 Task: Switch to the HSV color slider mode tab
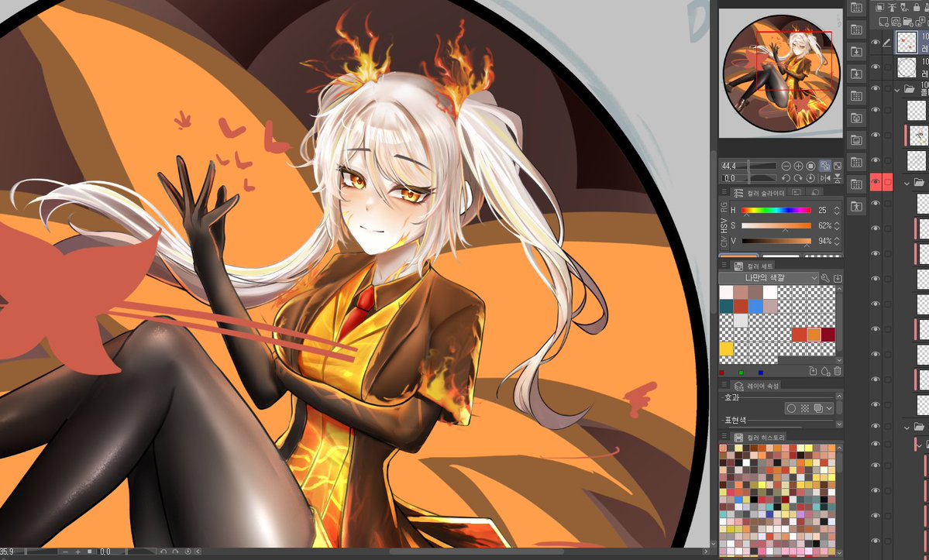click(x=724, y=225)
